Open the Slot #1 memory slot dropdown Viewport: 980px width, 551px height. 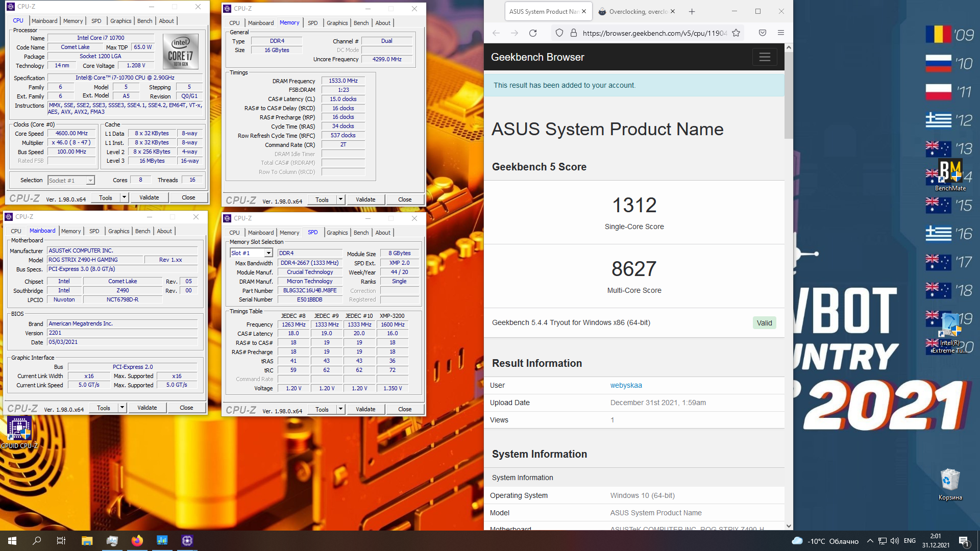251,253
